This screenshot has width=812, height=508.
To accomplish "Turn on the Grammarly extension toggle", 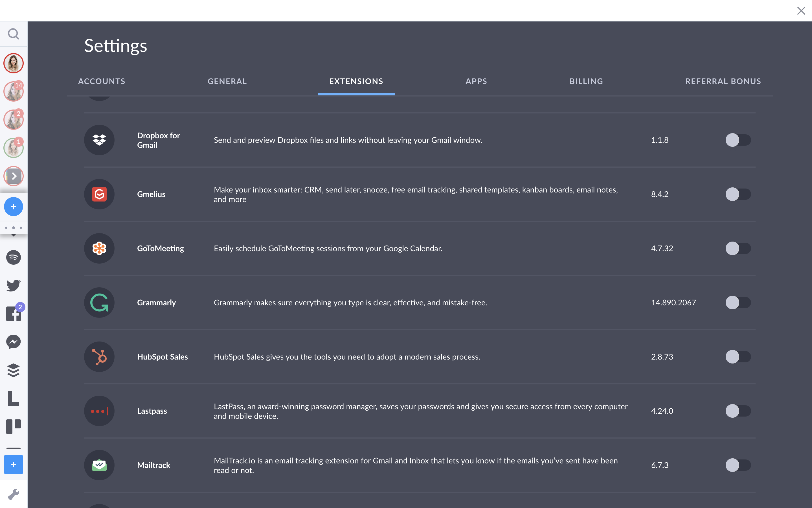I will click(738, 303).
